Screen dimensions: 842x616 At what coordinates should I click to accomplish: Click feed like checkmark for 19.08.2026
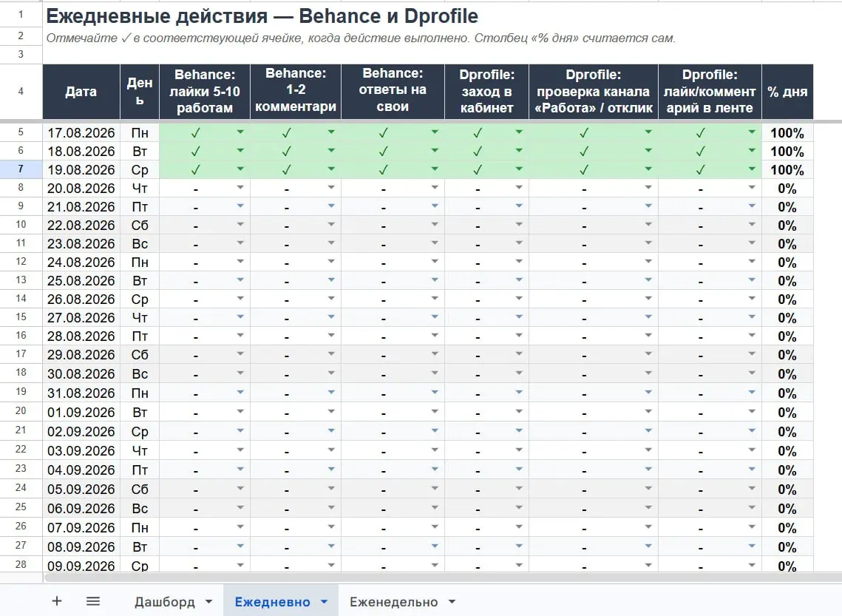700,169
